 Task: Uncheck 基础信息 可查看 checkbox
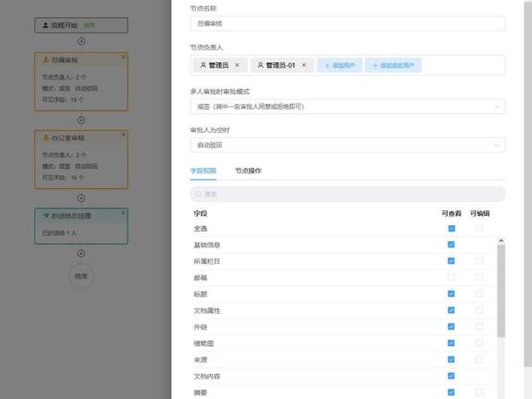451,245
